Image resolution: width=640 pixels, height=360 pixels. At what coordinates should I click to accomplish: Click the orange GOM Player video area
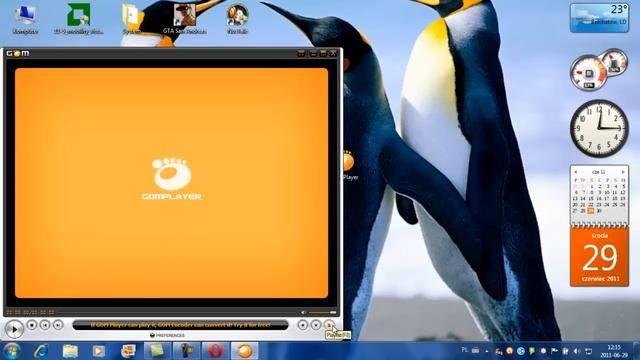(171, 183)
